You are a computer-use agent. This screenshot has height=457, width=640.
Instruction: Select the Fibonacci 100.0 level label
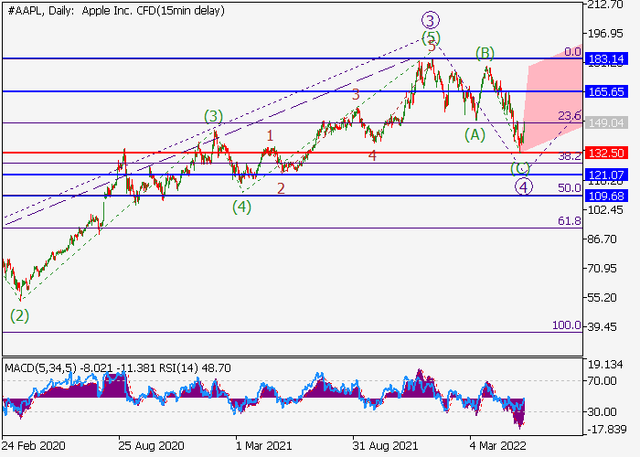click(x=567, y=325)
